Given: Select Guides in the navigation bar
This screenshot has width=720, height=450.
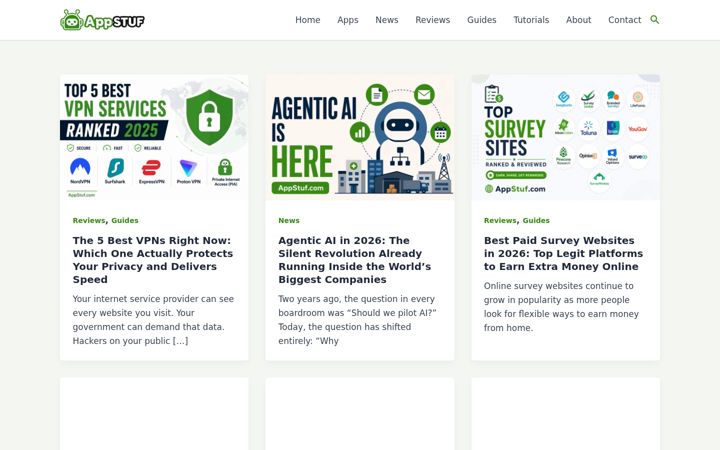Looking at the screenshot, I should (x=482, y=20).
